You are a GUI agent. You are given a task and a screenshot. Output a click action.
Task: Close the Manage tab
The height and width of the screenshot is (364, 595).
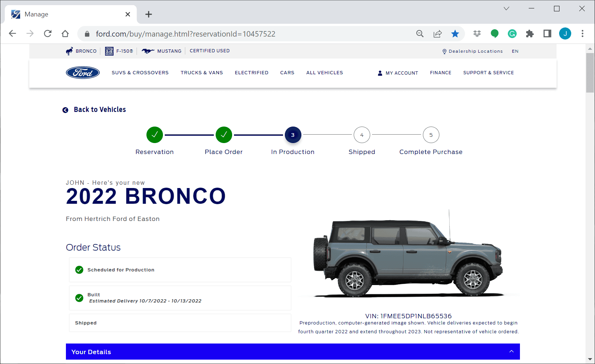(128, 14)
